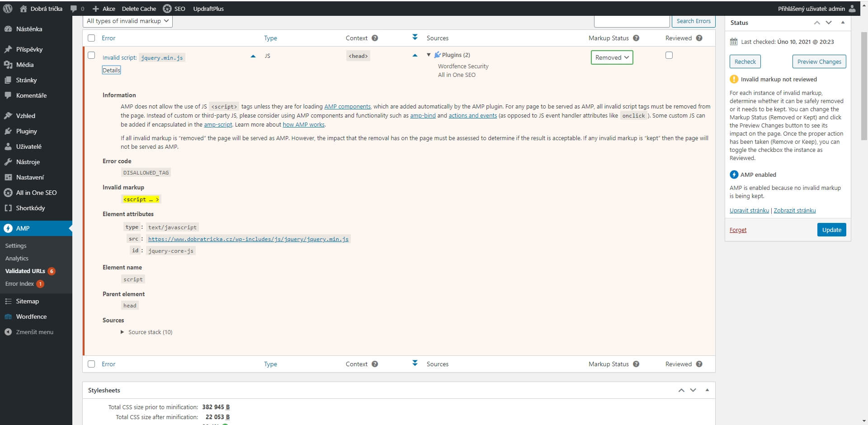Click the Reviewed help question mark icon
This screenshot has width=868, height=425.
point(699,38)
